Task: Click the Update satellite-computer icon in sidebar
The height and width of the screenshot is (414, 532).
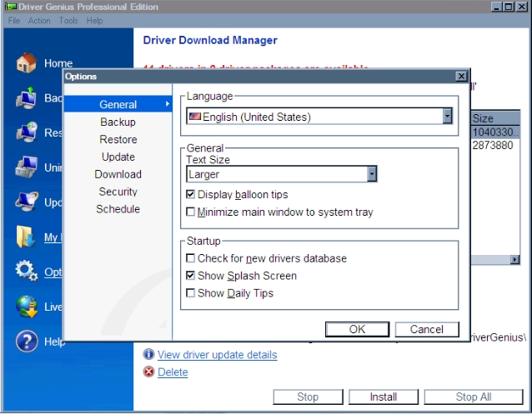Action: click(27, 202)
